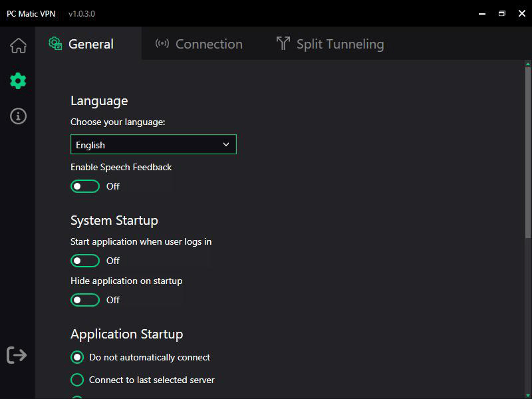Toggle 'Hide application on startup' to On
This screenshot has width=532, height=399.
pos(84,300)
